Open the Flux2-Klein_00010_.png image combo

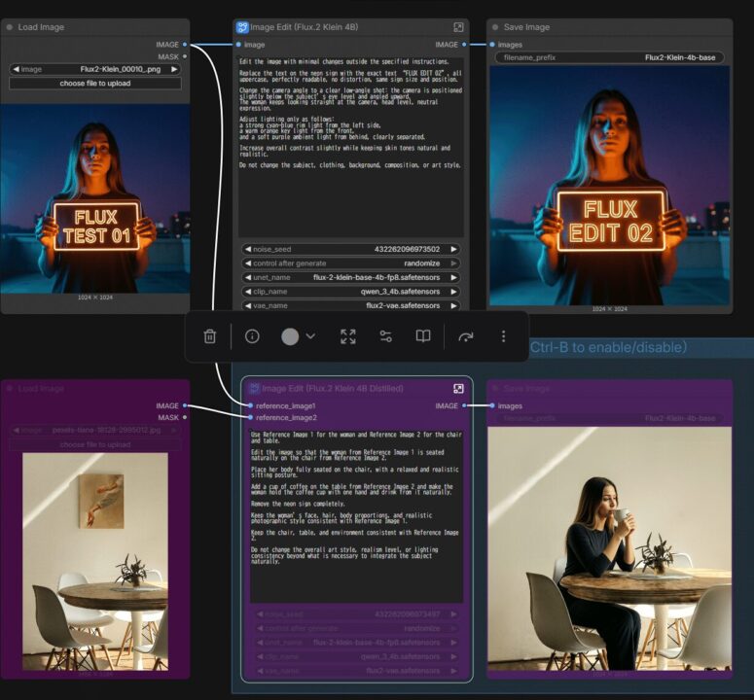tap(95, 69)
